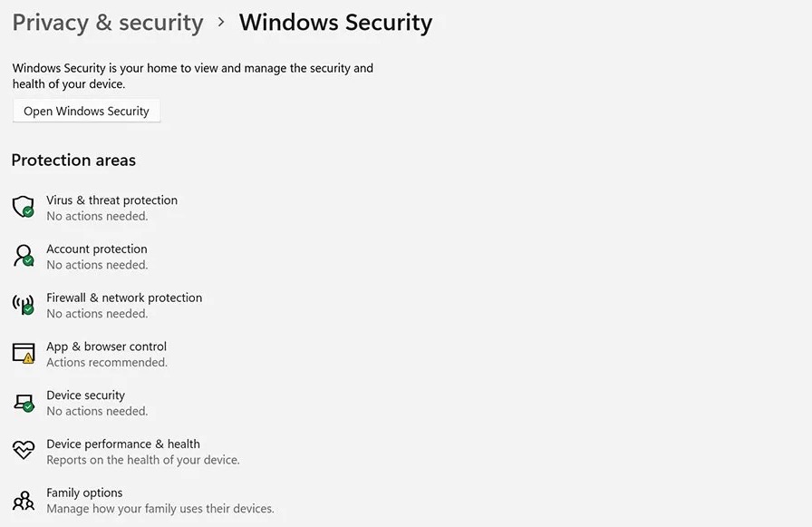Click the breadcrumb chevron separator
This screenshot has width=812, height=527.
click(221, 23)
